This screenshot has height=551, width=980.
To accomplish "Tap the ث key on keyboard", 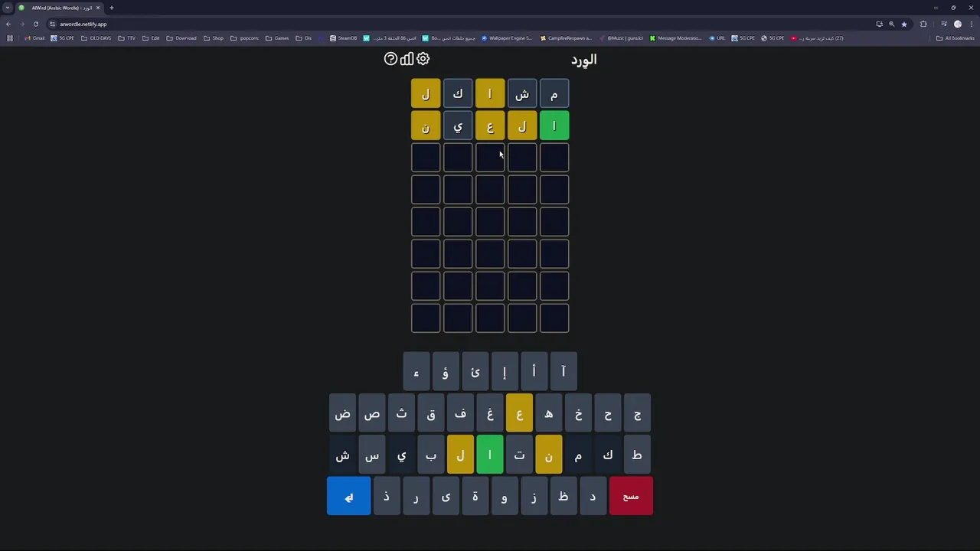I will (401, 413).
